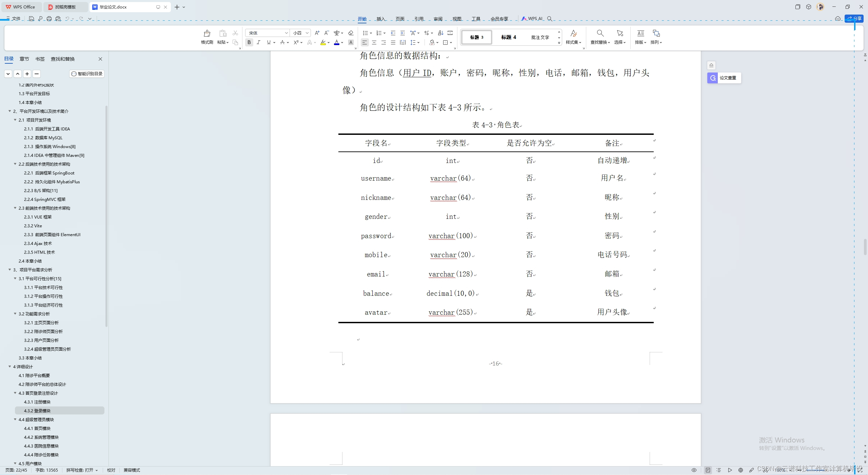Select outline item 4.3.1 注册模块
This screenshot has width=868, height=475.
tap(37, 402)
